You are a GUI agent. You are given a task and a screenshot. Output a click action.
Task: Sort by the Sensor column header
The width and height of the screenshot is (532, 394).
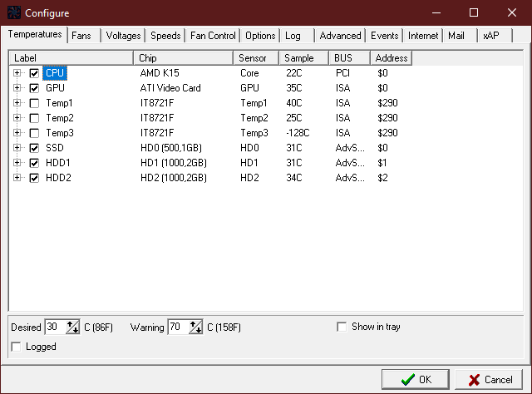(256, 58)
